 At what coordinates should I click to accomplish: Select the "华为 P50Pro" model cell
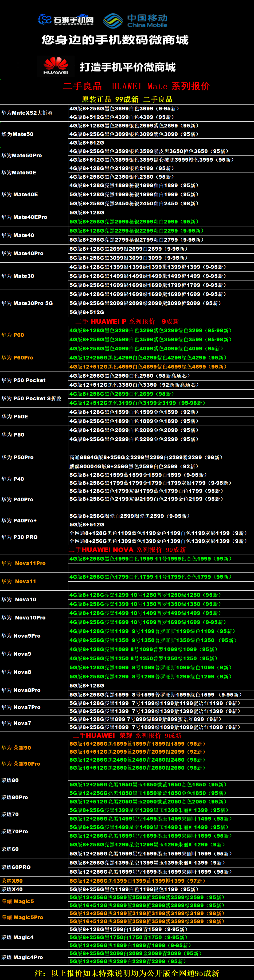[x=34, y=457]
